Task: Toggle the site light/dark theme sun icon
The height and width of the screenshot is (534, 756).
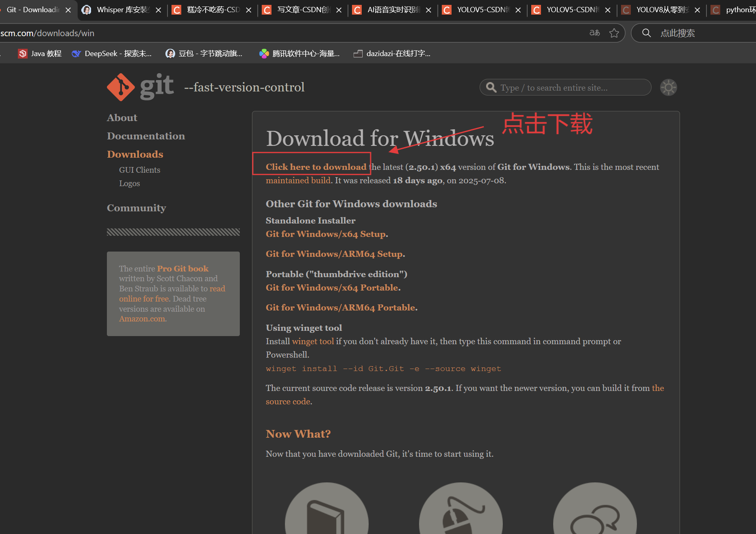Action: coord(668,87)
